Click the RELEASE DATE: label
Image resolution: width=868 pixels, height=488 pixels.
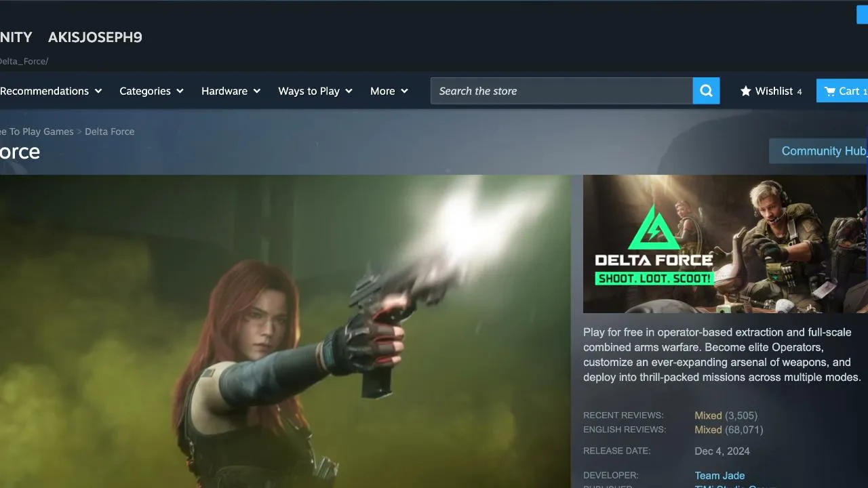pos(616,451)
